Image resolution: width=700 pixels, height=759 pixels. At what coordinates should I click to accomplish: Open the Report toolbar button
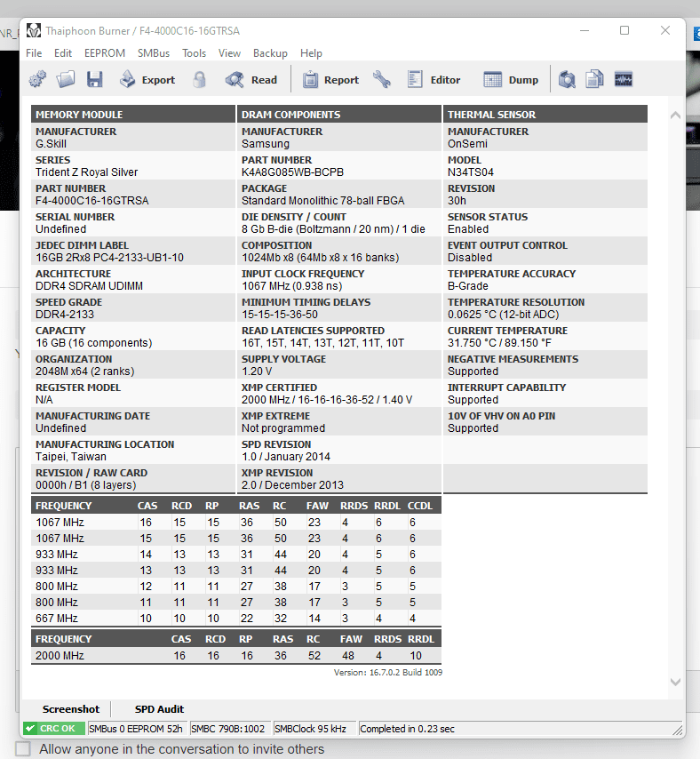(330, 79)
